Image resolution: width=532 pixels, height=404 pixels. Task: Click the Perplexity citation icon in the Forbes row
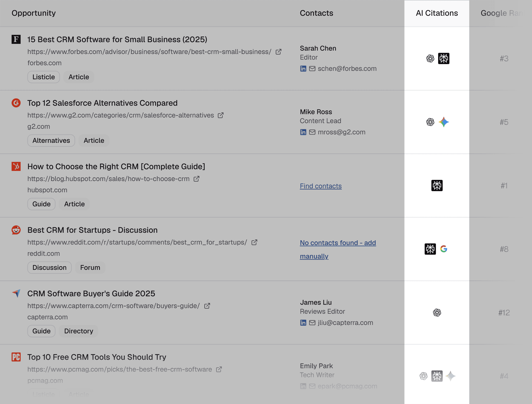444,59
